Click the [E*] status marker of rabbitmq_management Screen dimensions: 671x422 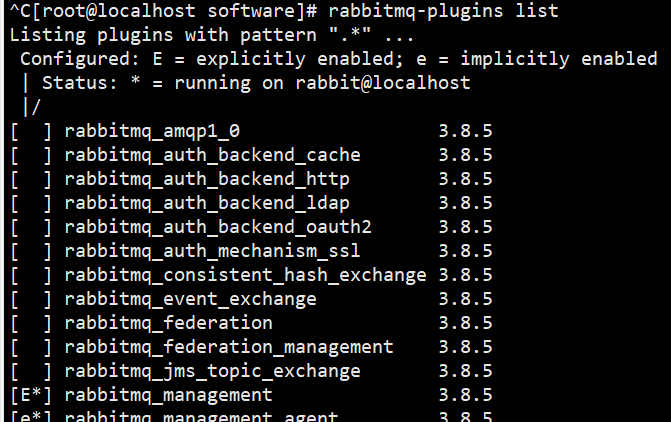pos(31,395)
